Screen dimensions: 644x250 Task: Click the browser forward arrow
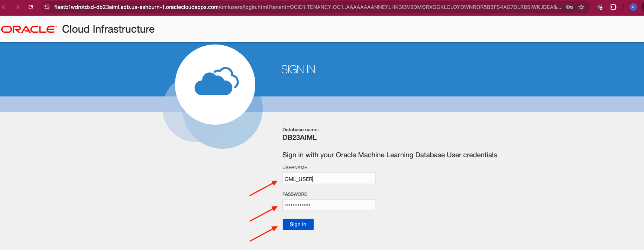(17, 7)
